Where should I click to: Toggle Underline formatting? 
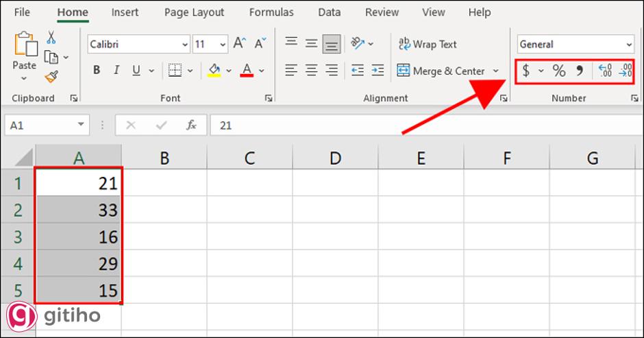(x=136, y=71)
